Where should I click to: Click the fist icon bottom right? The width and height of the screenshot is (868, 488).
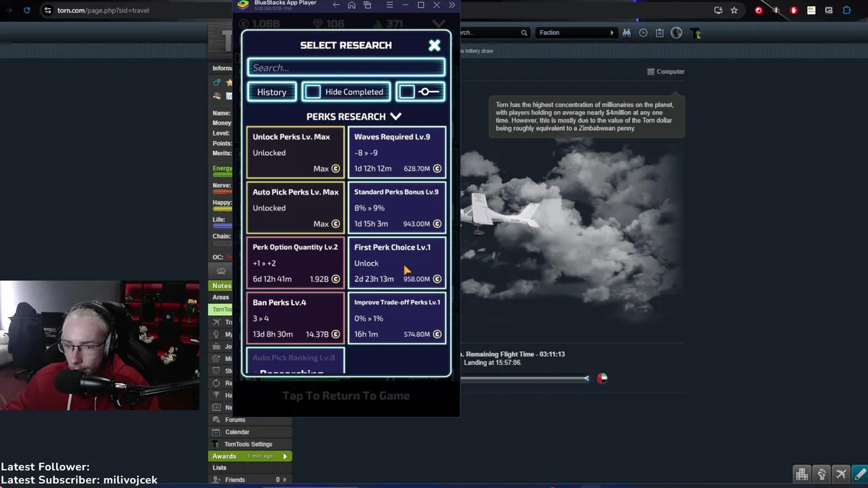(822, 474)
